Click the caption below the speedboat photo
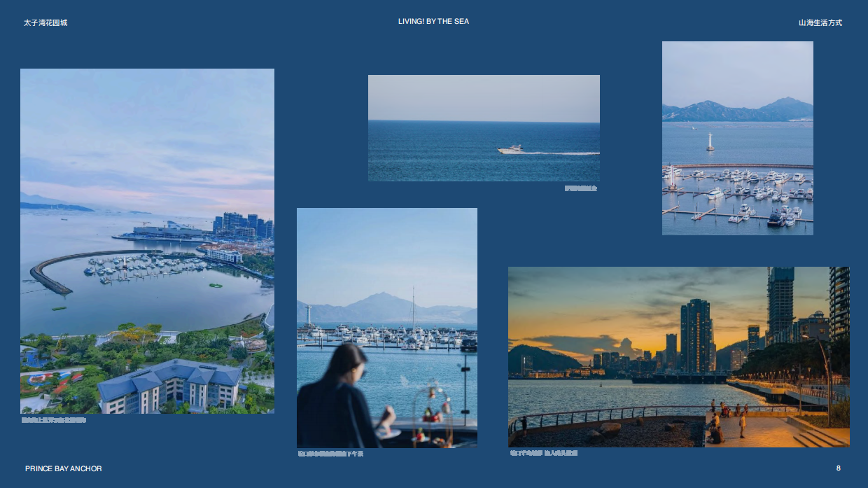The image size is (868, 488). (x=580, y=188)
